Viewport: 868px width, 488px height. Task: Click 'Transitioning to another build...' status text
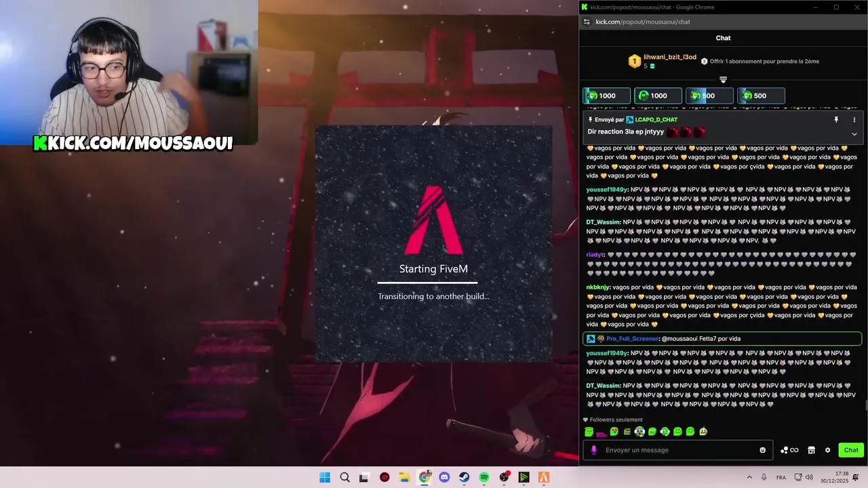[x=433, y=296]
